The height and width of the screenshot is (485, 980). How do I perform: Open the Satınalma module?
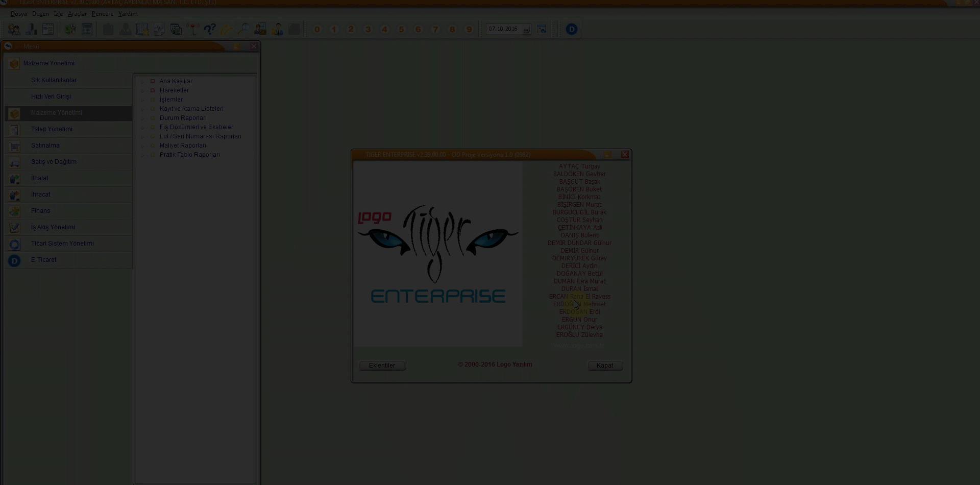(x=68, y=145)
